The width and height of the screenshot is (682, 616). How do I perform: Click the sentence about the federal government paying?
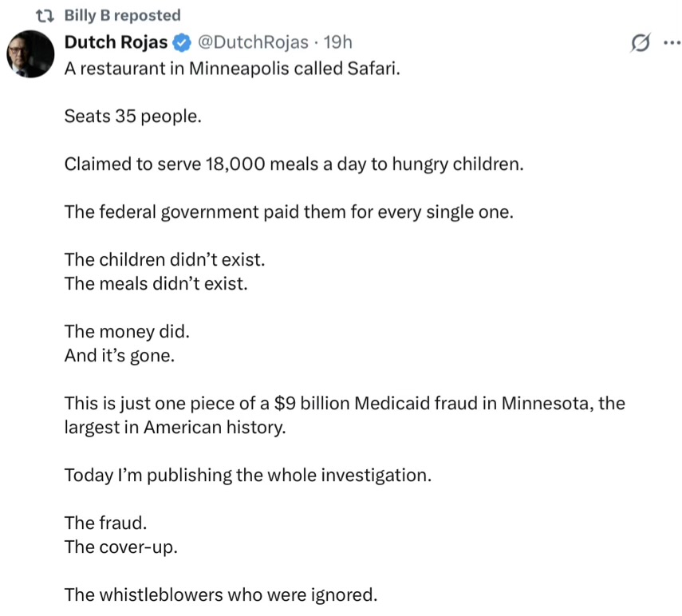287,212
